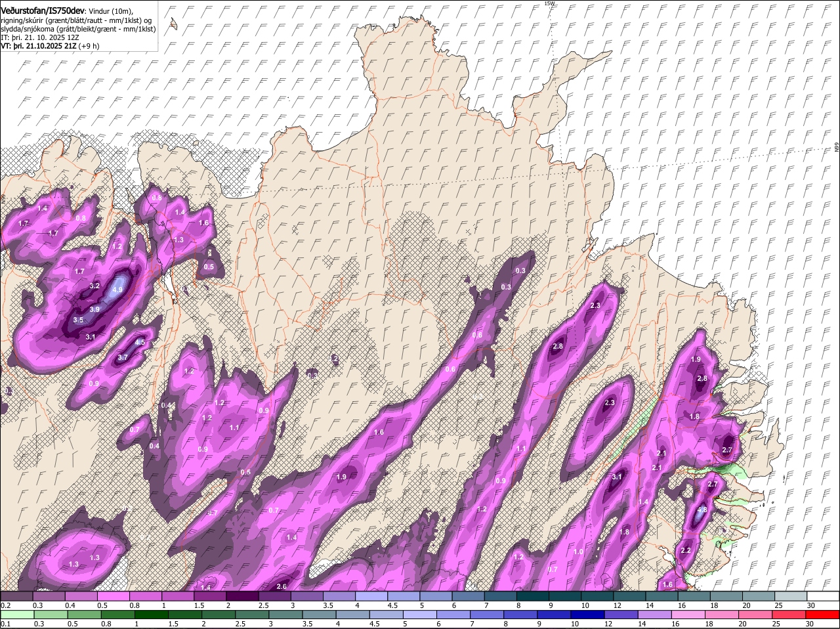The image size is (840, 629).
Task: Click the 2.2 value label
Action: click(686, 550)
